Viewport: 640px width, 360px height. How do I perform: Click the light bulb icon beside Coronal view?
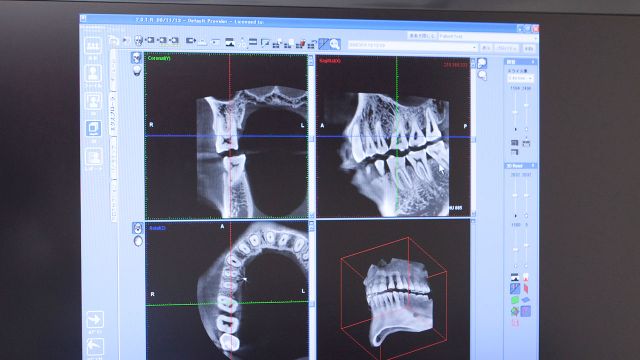coord(137,71)
